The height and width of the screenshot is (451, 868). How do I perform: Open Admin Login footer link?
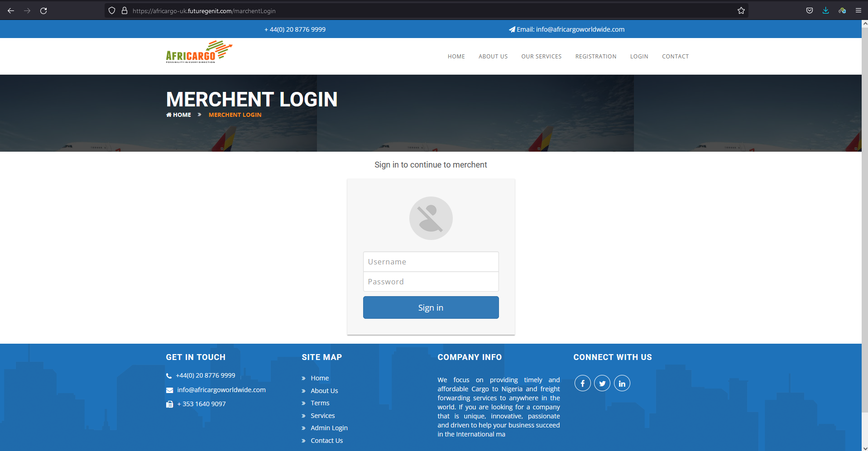point(329,428)
